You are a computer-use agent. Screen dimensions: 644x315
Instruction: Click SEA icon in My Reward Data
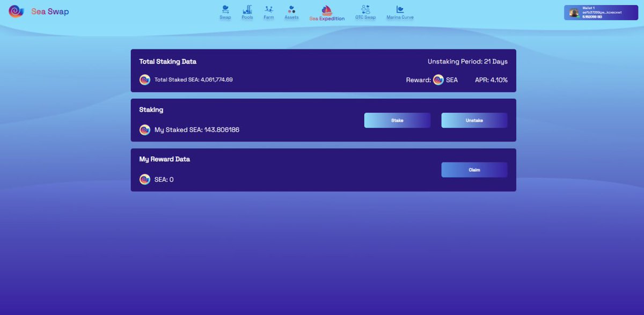145,179
